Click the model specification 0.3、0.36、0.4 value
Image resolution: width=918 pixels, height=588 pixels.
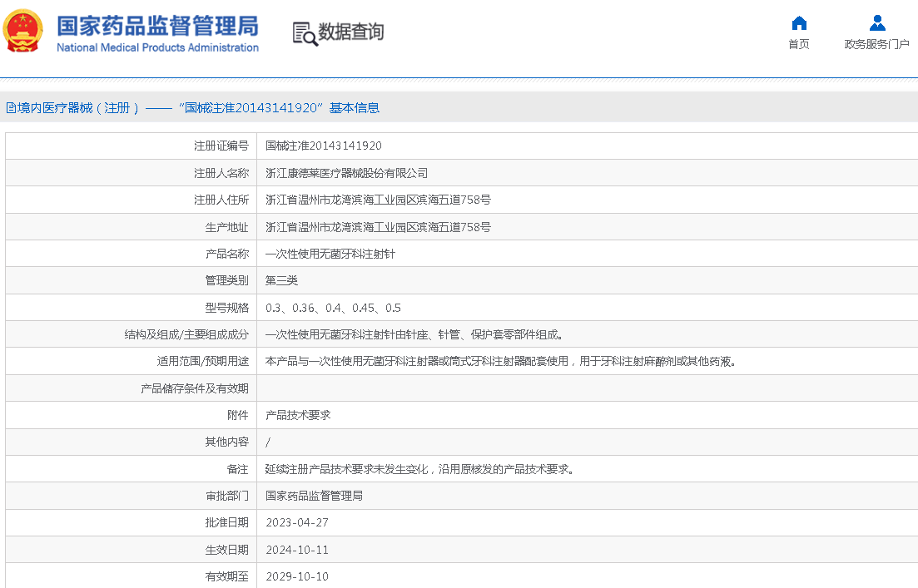tap(333, 308)
